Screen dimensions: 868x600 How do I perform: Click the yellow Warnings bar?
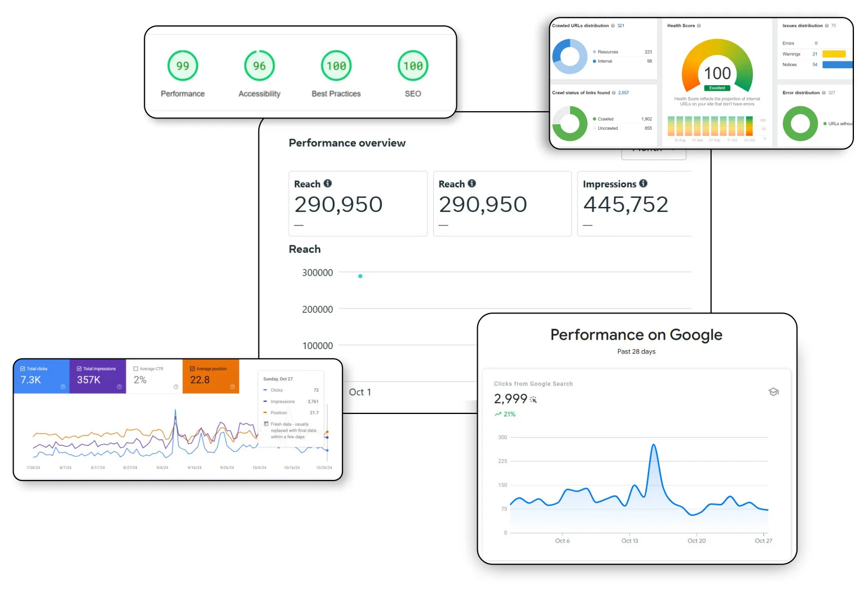click(x=834, y=54)
